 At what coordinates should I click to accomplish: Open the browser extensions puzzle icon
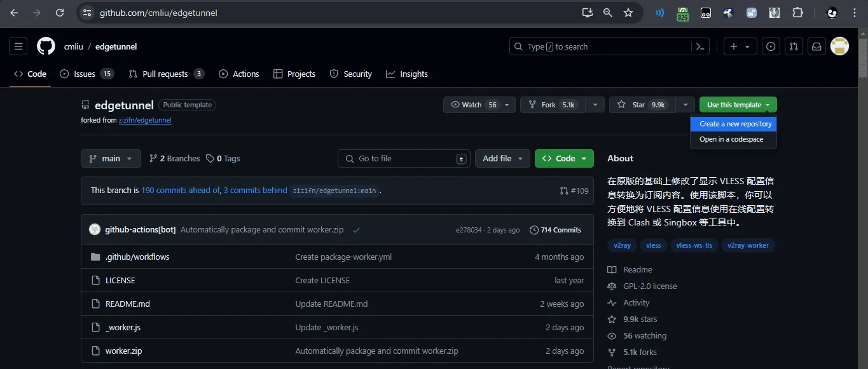[x=797, y=13]
